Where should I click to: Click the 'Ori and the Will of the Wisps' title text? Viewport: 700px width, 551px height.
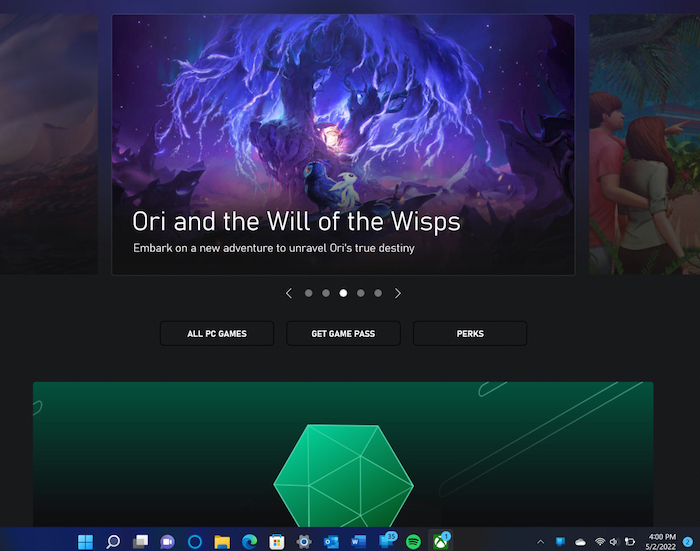point(296,222)
